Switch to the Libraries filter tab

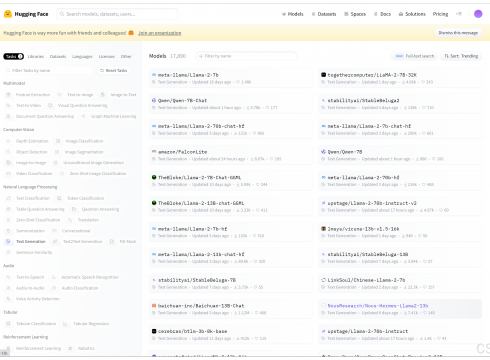(36, 56)
